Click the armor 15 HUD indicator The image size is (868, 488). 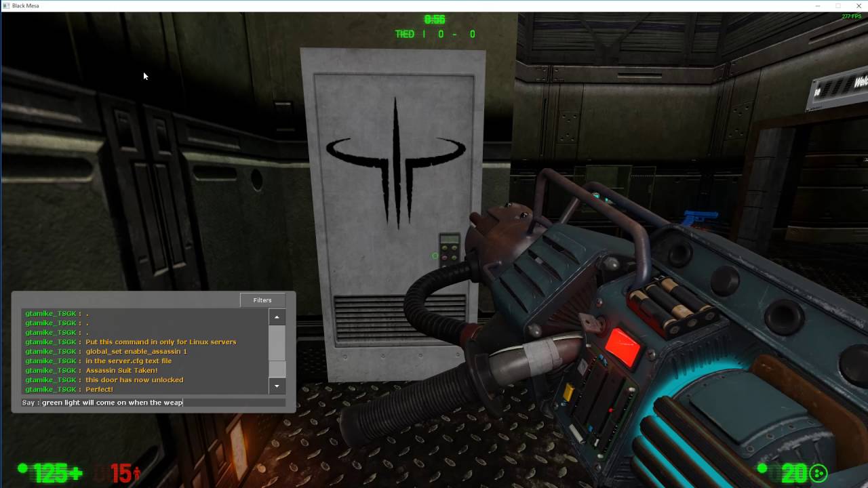coord(118,472)
